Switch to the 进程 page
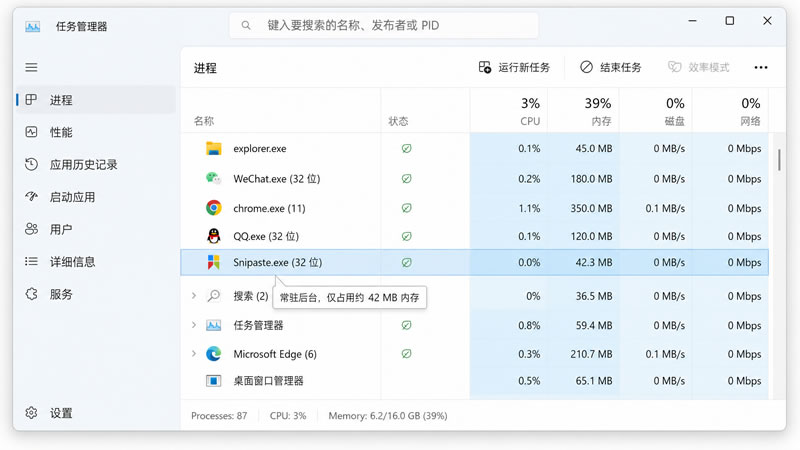Viewport: 800px width, 450px height. click(x=97, y=100)
